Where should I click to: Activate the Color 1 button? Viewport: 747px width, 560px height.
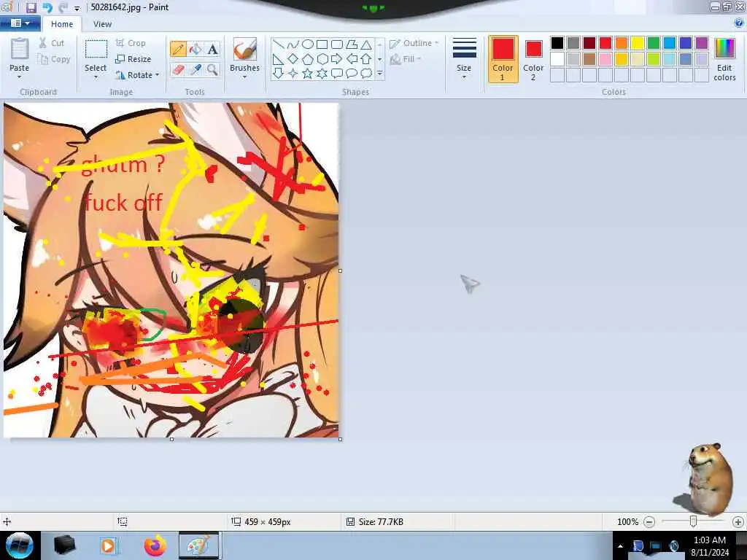coord(503,59)
